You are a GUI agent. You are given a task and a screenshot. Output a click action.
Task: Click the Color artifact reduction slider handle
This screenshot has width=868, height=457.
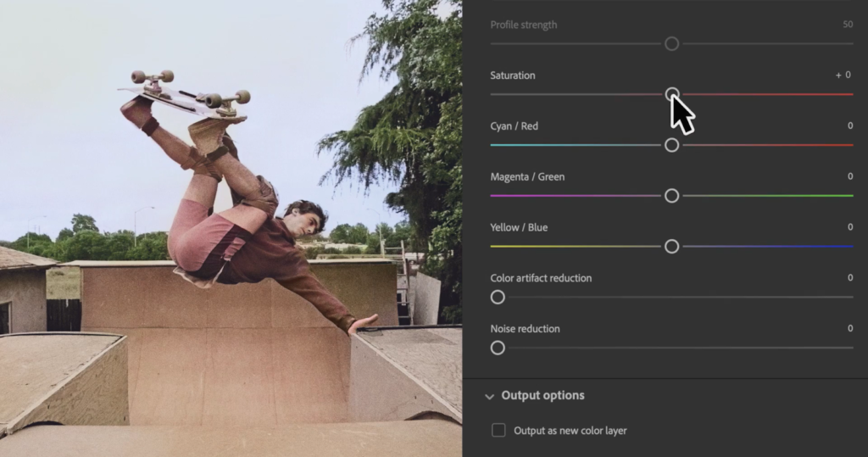498,298
